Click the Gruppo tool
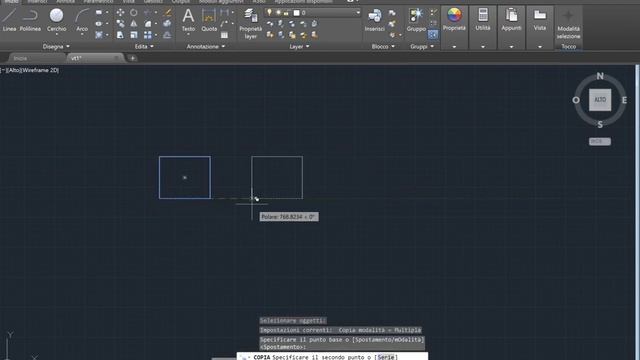Viewport: 640px width, 360px height. click(416, 20)
